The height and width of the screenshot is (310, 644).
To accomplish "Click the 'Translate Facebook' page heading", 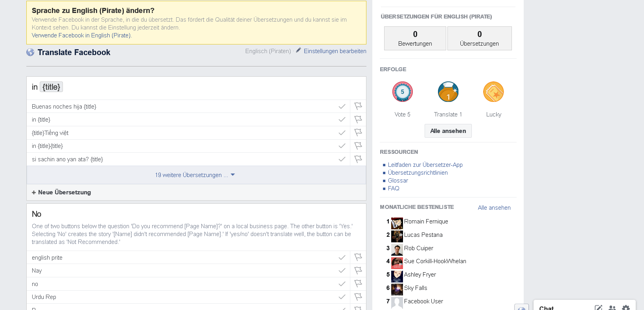I will (x=74, y=52).
